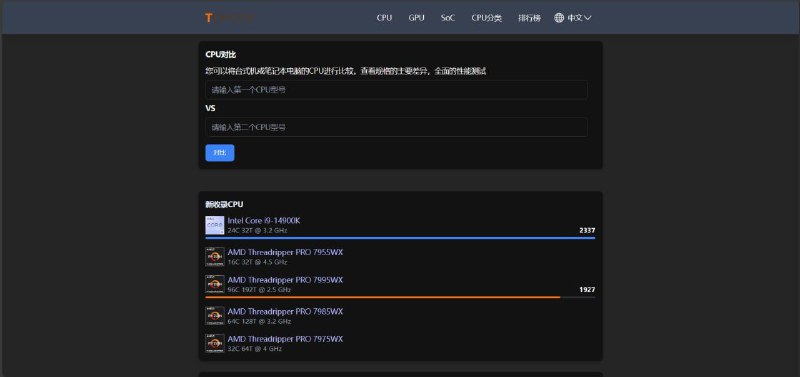Open AMD Threadripper PRO 7955WX link
This screenshot has height=377, width=800.
[x=285, y=252]
